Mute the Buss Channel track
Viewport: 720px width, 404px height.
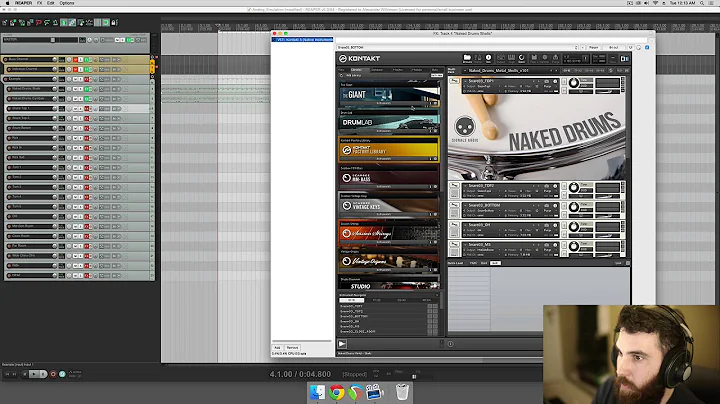75,60
